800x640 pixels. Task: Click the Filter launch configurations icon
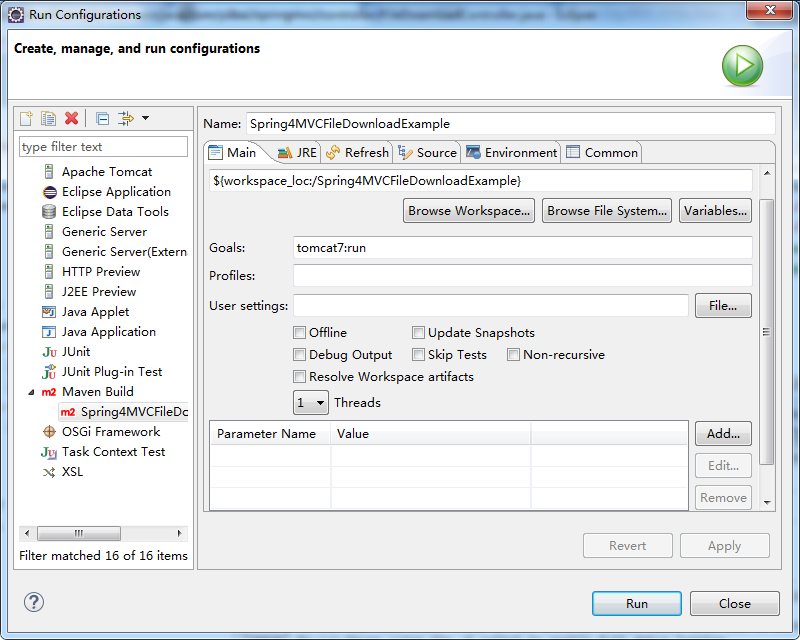[x=126, y=118]
